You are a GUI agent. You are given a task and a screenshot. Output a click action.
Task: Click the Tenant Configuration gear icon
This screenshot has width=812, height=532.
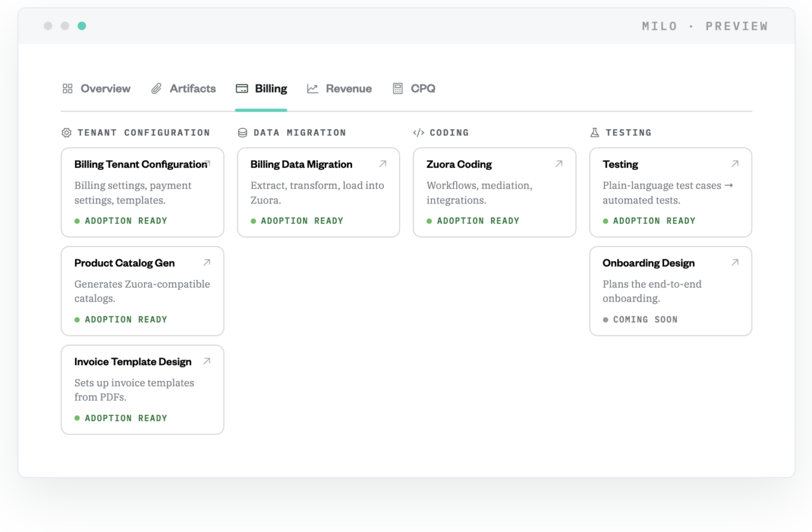pos(67,133)
